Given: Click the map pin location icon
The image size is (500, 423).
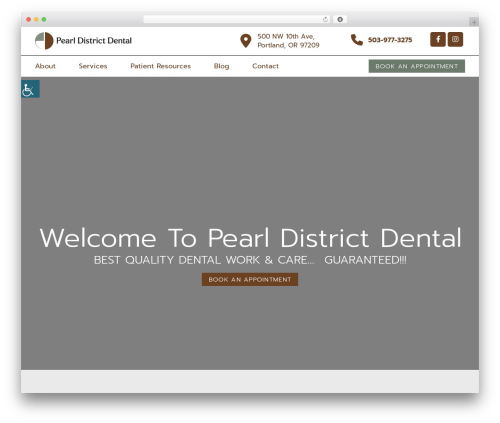Looking at the screenshot, I should click(x=246, y=41).
